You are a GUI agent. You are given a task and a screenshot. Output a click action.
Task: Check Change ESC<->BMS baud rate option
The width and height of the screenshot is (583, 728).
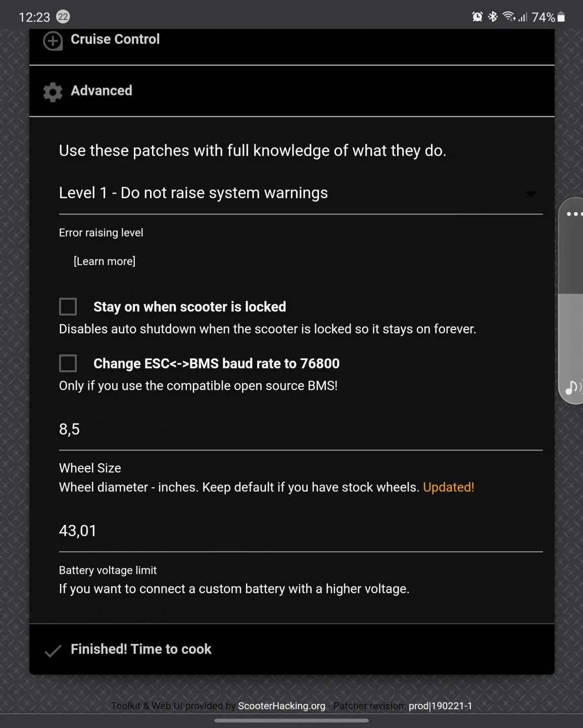68,363
